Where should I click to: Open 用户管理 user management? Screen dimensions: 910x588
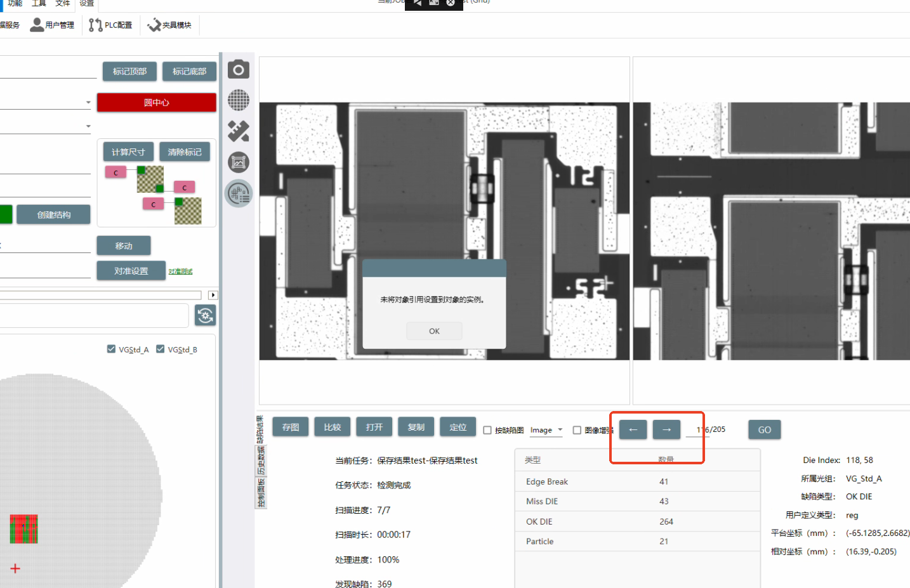tap(53, 25)
